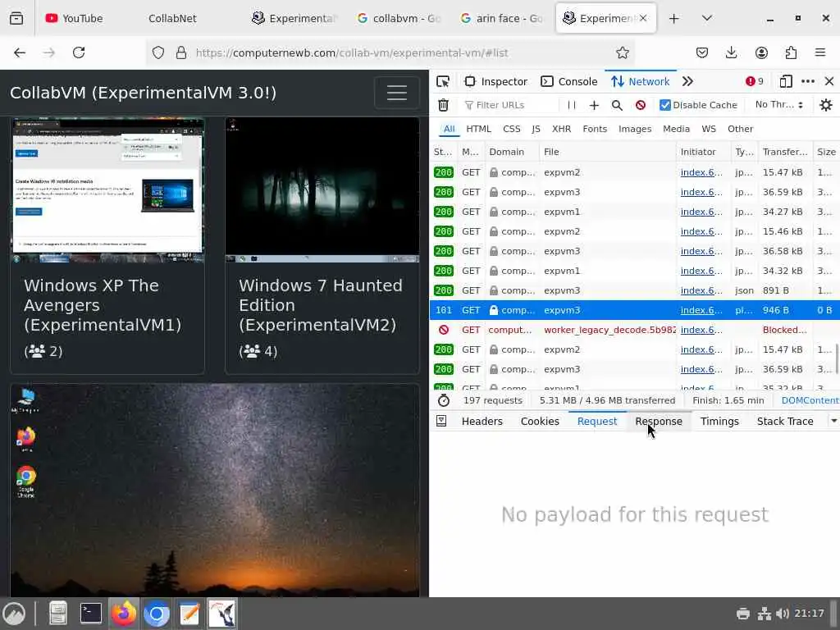Open Firefox account menu
The height and width of the screenshot is (630, 840).
(761, 52)
